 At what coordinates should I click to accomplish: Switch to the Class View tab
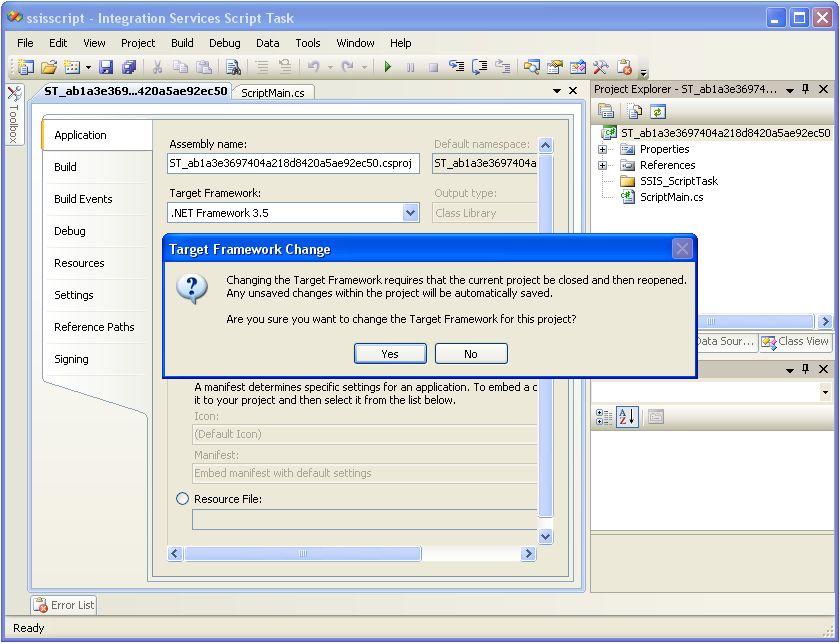tap(796, 341)
